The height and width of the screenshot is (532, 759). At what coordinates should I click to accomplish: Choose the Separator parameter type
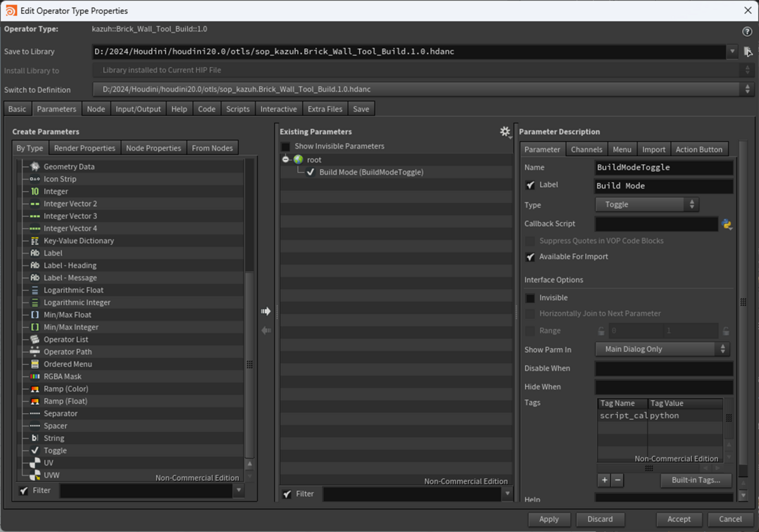pos(61,414)
